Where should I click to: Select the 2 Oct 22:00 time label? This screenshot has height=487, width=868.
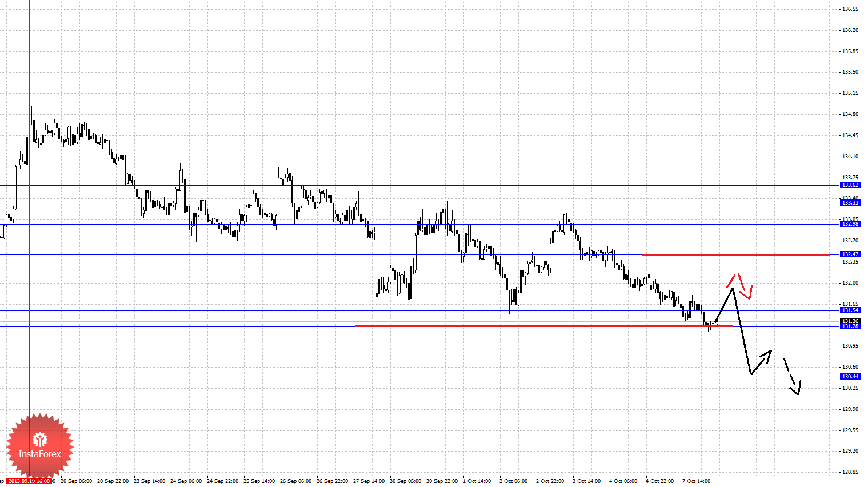click(x=550, y=481)
